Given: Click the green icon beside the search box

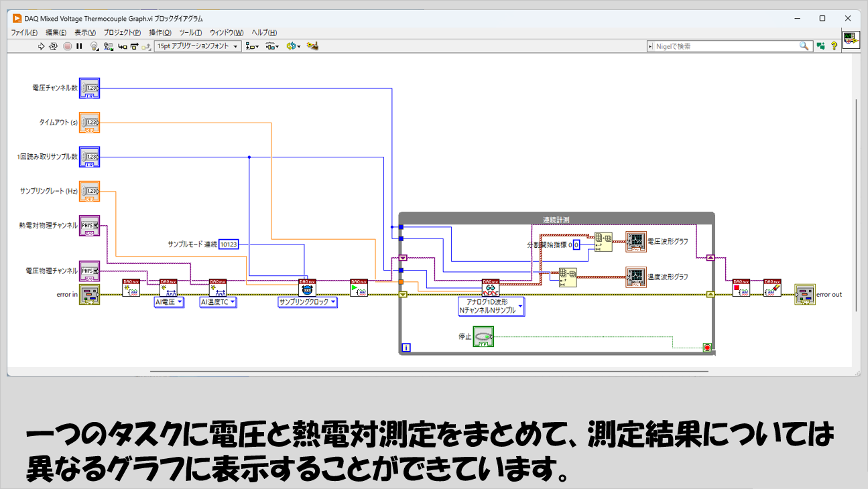Looking at the screenshot, I should pos(820,46).
